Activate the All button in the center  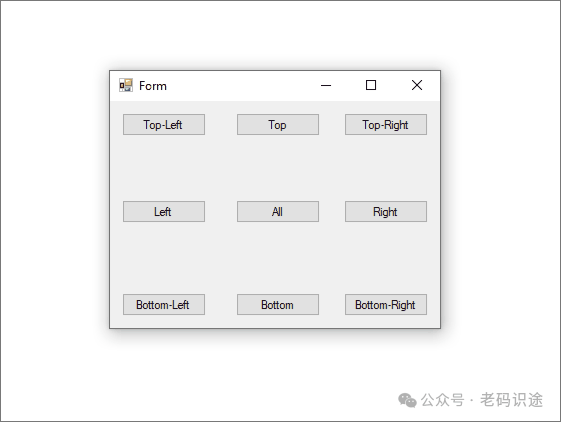278,212
